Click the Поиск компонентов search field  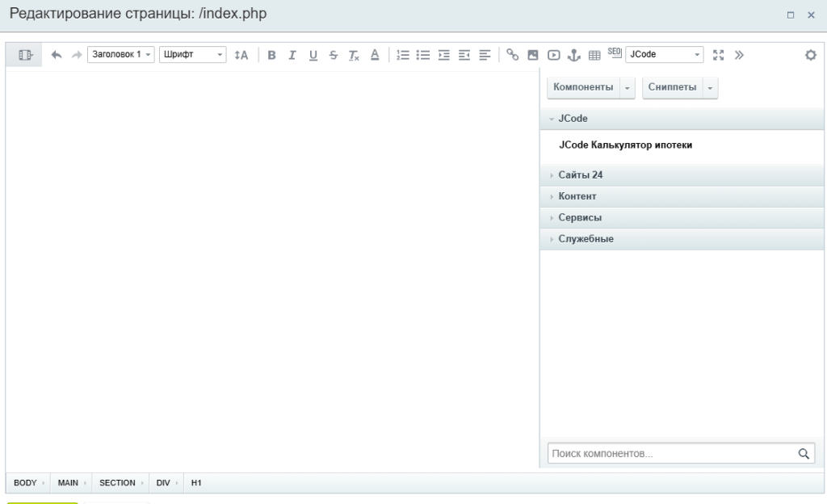[670, 454]
